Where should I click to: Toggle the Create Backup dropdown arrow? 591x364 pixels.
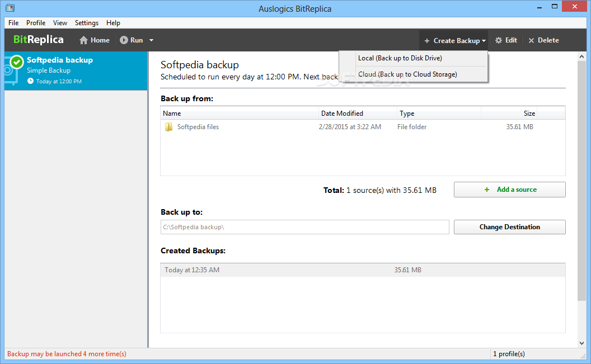[x=484, y=41]
